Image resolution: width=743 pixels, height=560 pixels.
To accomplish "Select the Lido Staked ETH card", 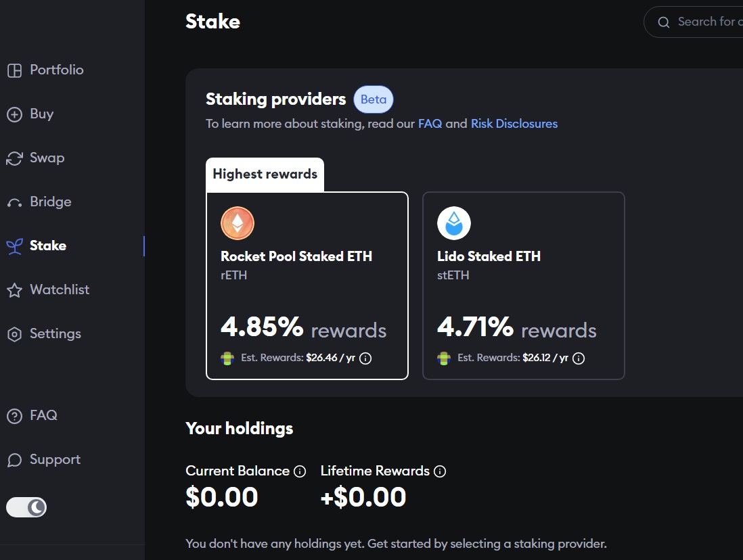I will [x=524, y=285].
